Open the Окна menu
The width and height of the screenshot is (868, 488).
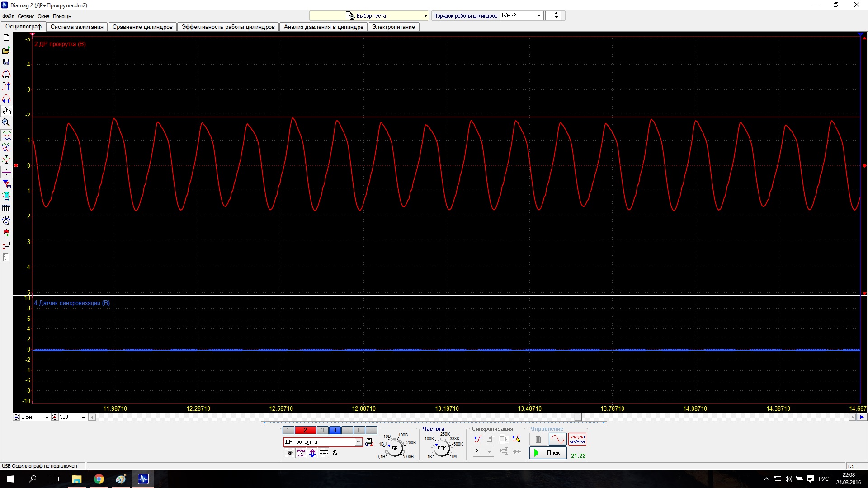coord(43,16)
